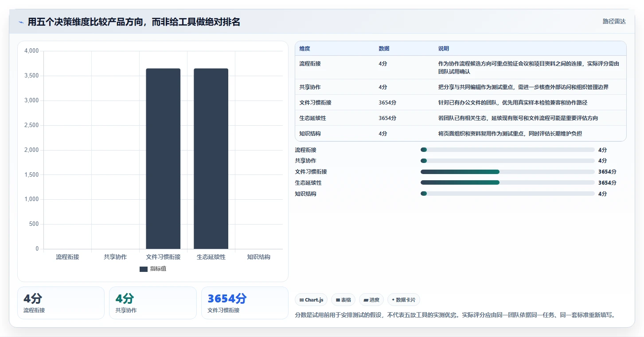Select the 知识结构 cell in the table
Image resolution: width=644 pixels, height=337 pixels.
click(310, 134)
